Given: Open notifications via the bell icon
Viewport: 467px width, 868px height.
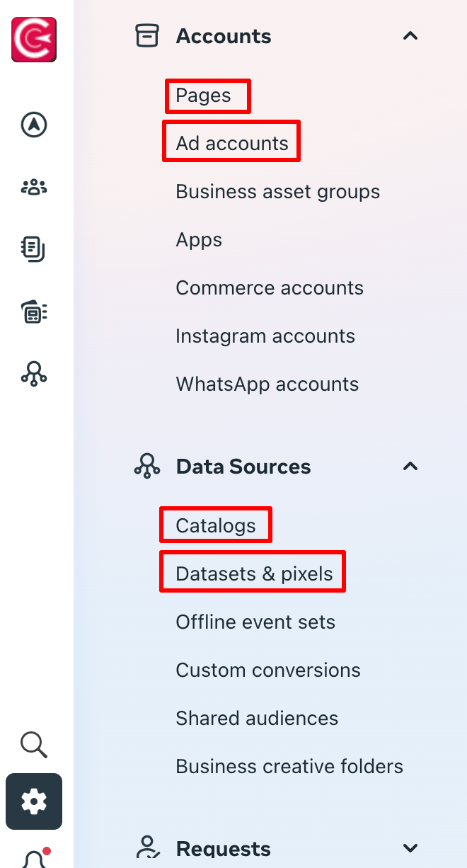Looking at the screenshot, I should tap(34, 857).
